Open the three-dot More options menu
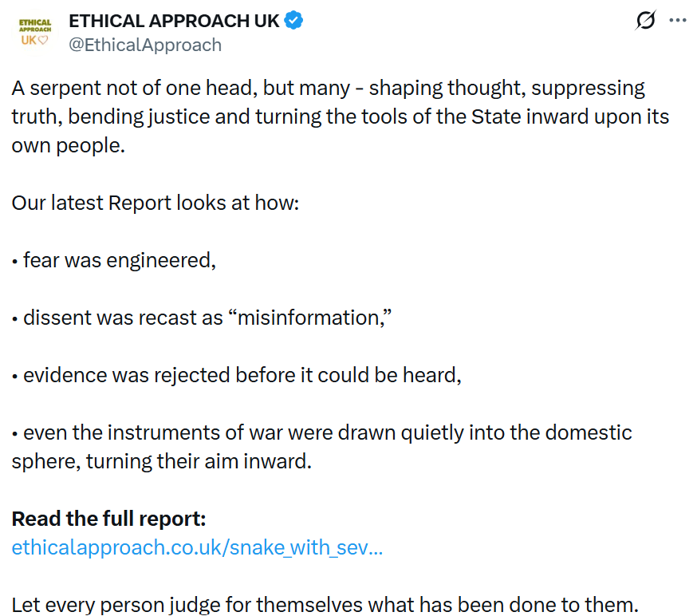 tap(677, 21)
